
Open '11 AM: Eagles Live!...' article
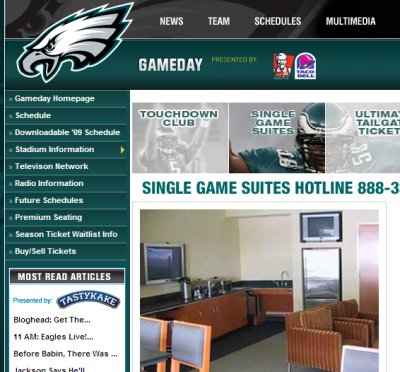pyautogui.click(x=53, y=337)
